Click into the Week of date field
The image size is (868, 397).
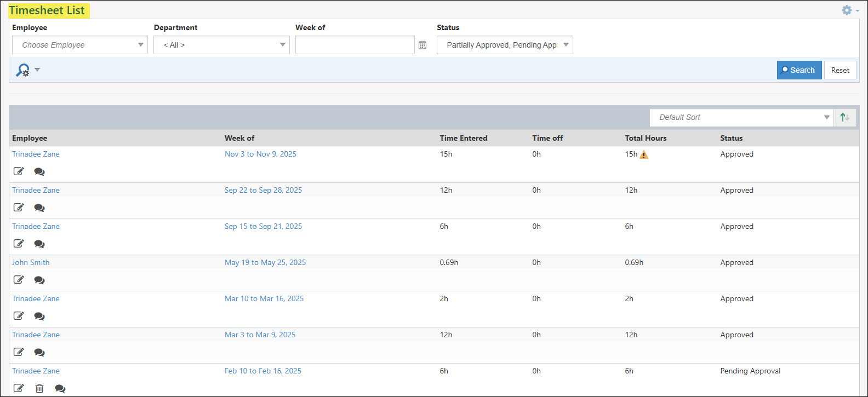[x=355, y=45]
